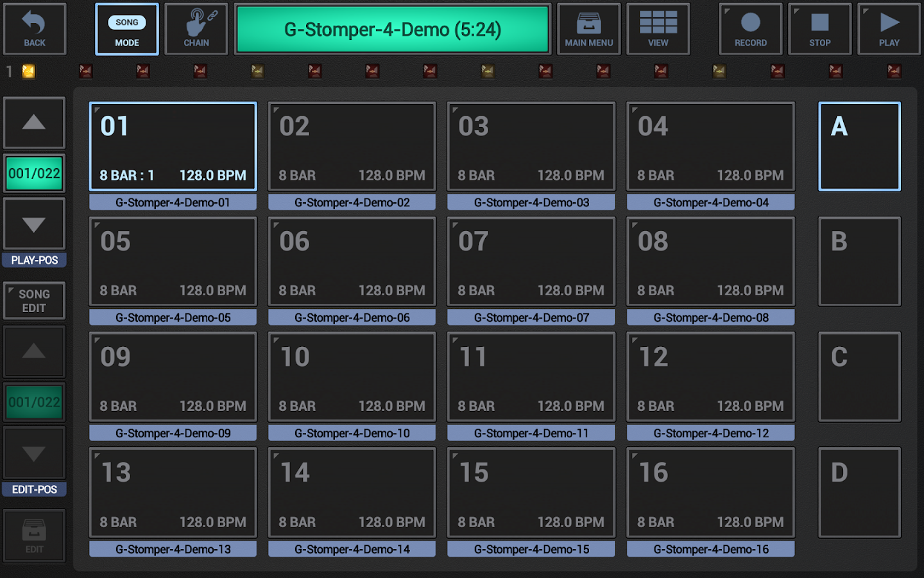Switch to pattern bank D

(859, 493)
